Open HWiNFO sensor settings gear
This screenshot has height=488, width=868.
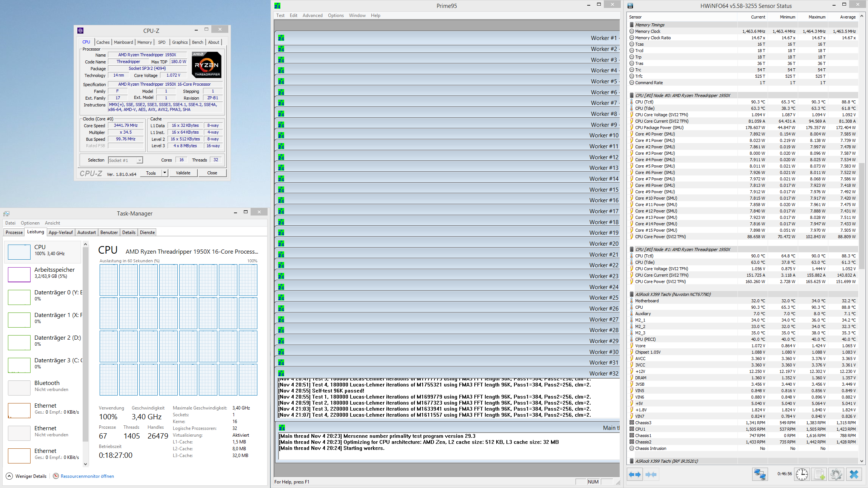tap(836, 474)
